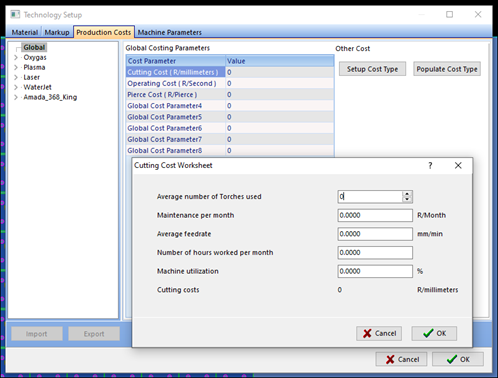Cancel the Technology Setup window
498x378 pixels.
[x=401, y=359]
